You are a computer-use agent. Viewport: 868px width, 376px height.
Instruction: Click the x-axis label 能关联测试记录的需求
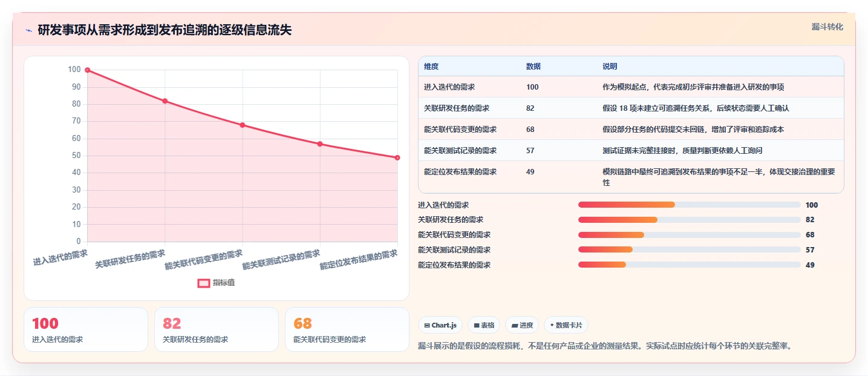click(281, 260)
